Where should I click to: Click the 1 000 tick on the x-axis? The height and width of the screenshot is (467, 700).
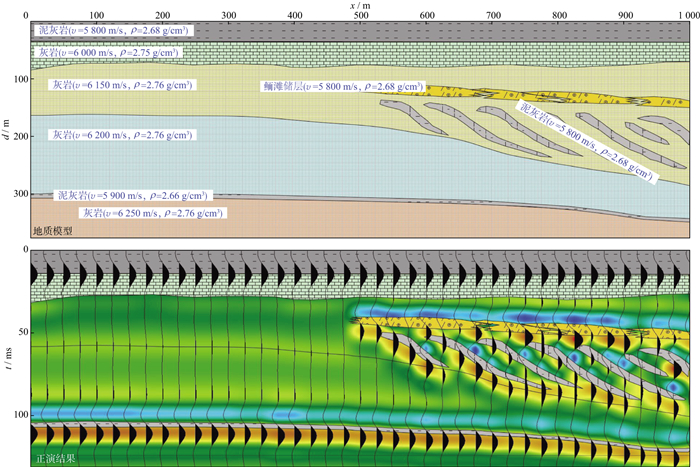(x=688, y=16)
